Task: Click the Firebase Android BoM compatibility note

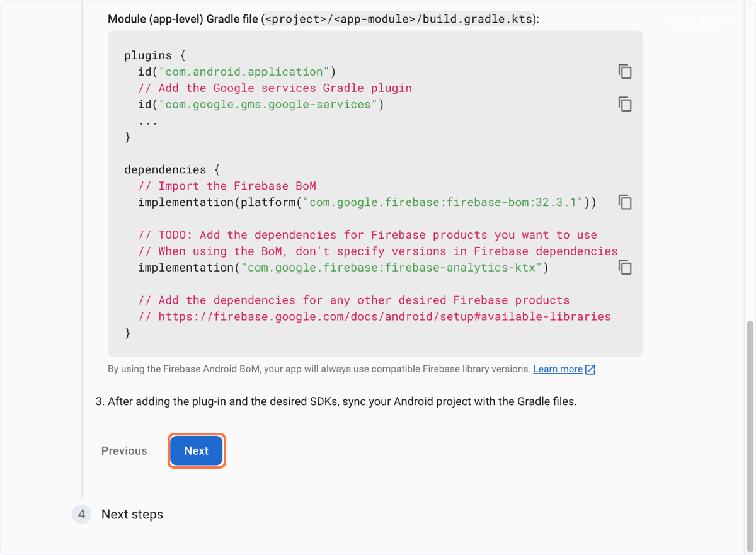Action: pos(319,369)
